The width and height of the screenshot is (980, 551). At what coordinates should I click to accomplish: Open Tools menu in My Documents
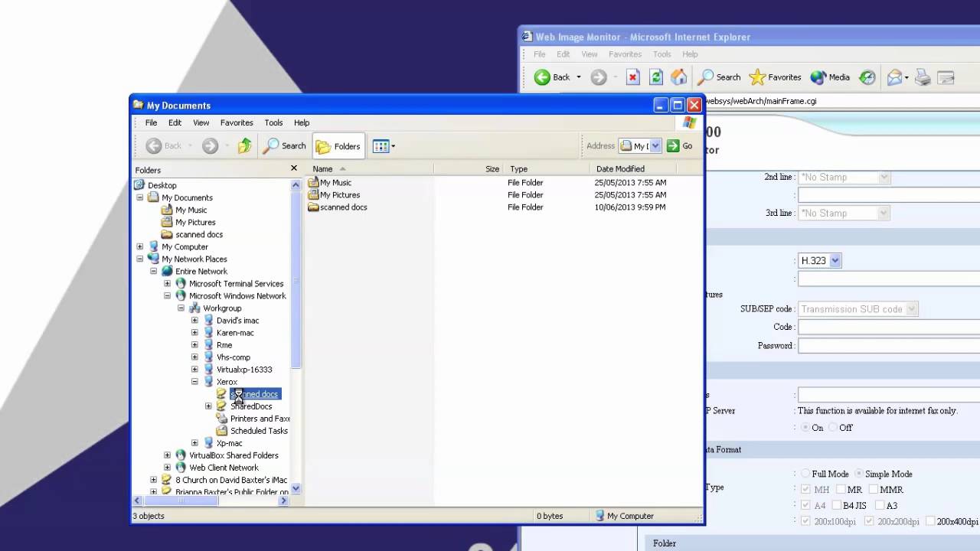pos(273,122)
